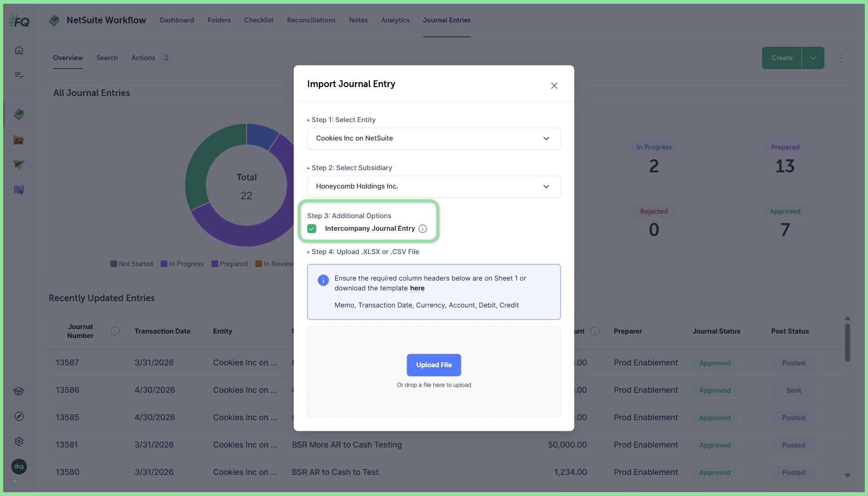868x496 pixels.
Task: Show info for Intercompany Journal Entry
Action: pyautogui.click(x=423, y=229)
